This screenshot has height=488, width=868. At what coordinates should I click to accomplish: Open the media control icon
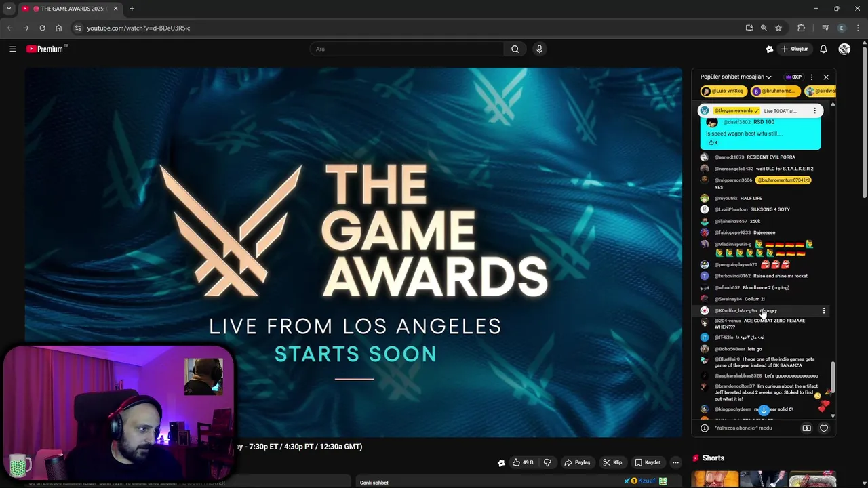[825, 28]
